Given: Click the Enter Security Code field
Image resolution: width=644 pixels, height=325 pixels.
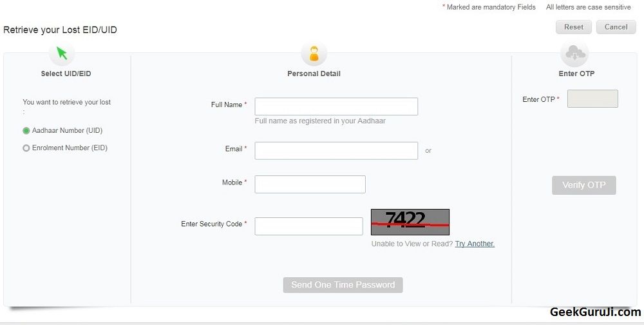Looking at the screenshot, I should pyautogui.click(x=308, y=226).
